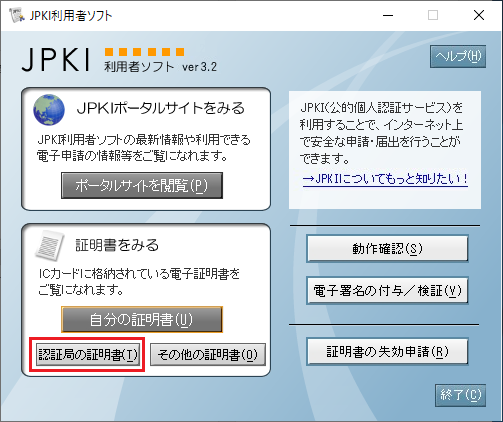Minimize the JPKI利用者ソフト window

click(388, 15)
